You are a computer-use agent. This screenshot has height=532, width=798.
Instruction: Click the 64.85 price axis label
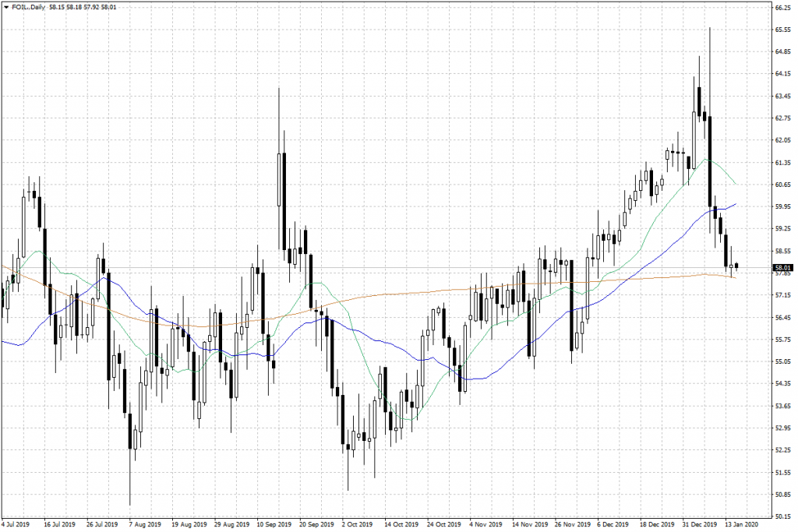pyautogui.click(x=782, y=52)
